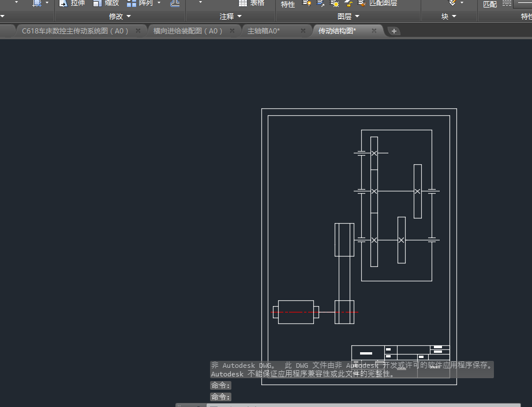Click the bottom 命令: command line prompt
The image size is (532, 407).
pos(221,397)
